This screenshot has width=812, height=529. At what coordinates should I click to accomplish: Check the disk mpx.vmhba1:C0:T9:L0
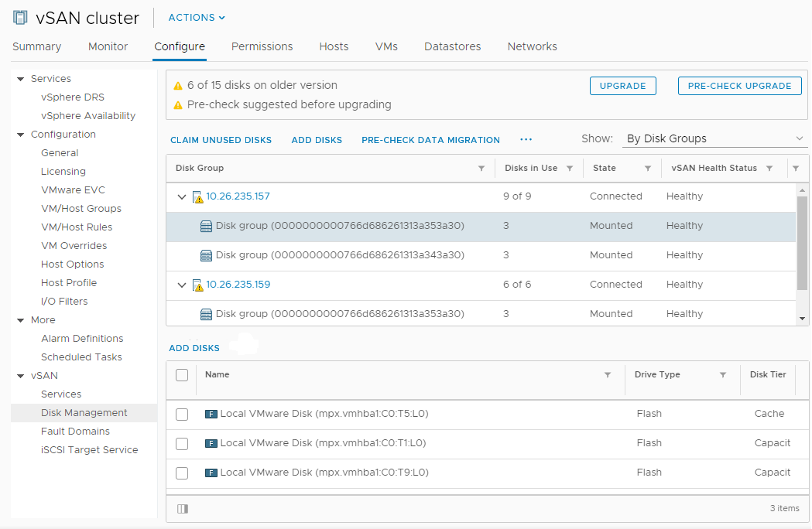pos(182,473)
